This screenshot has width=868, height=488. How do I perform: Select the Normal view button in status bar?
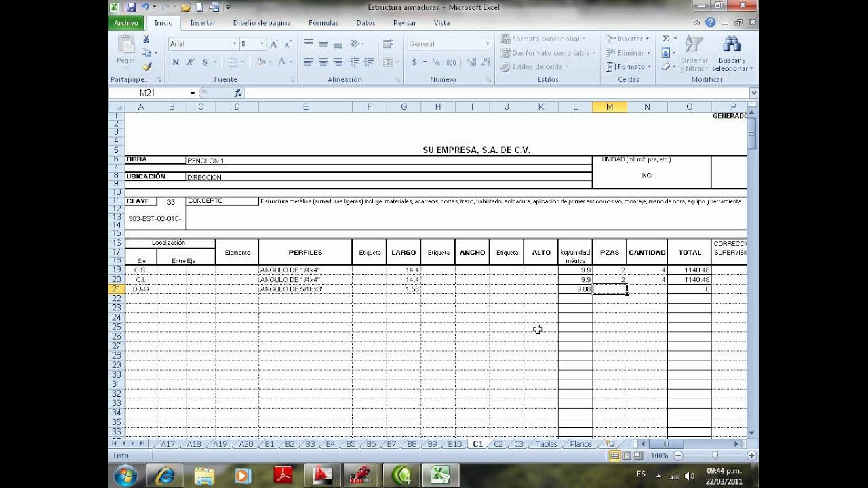point(614,455)
